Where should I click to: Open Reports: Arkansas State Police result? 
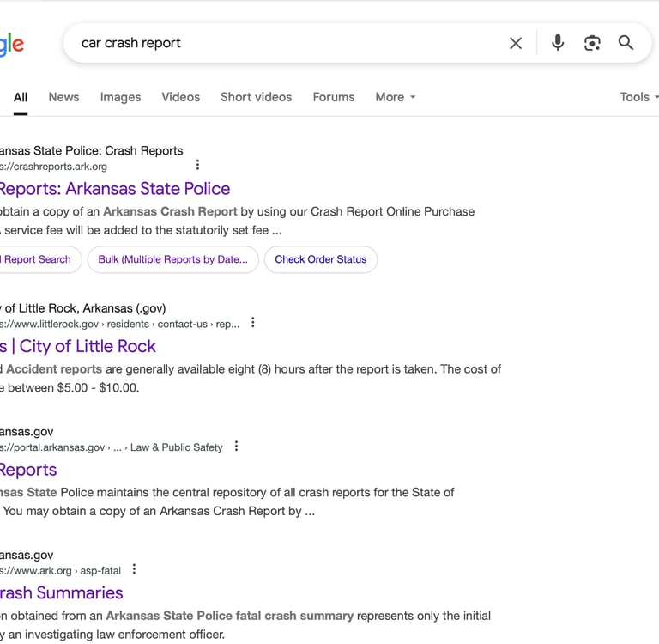point(115,188)
